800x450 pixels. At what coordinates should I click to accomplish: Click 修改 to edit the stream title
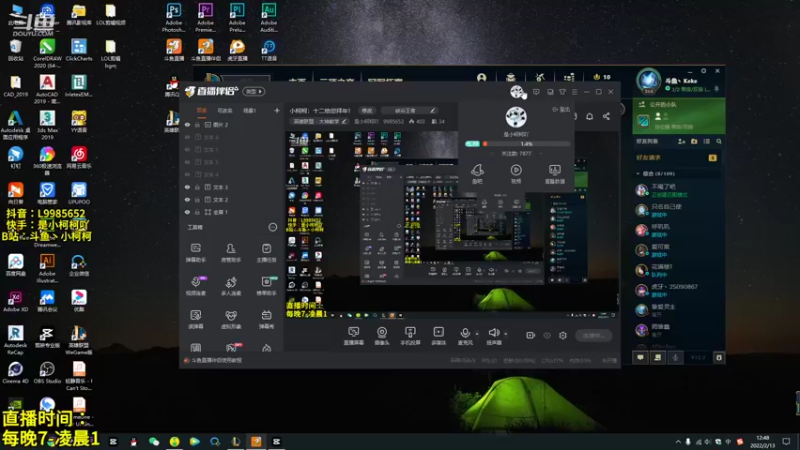click(367, 111)
